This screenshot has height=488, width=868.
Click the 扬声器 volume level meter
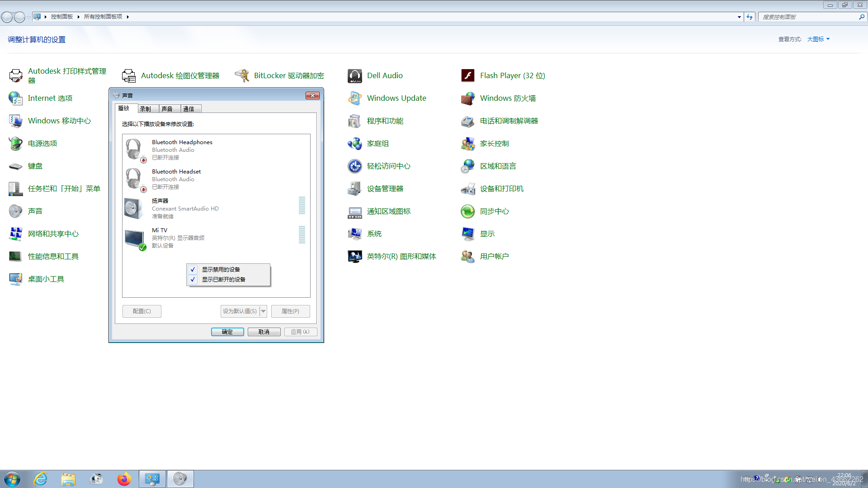(302, 206)
